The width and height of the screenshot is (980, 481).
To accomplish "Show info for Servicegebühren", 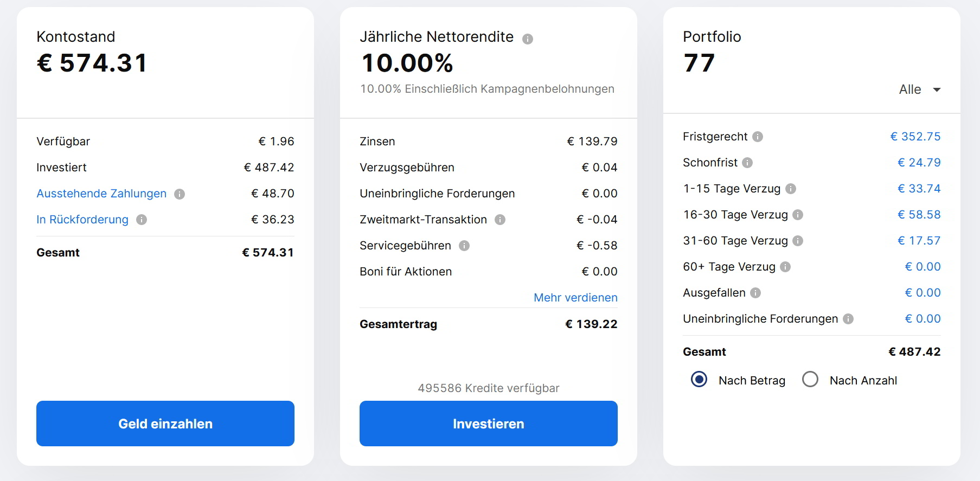I will tap(464, 246).
